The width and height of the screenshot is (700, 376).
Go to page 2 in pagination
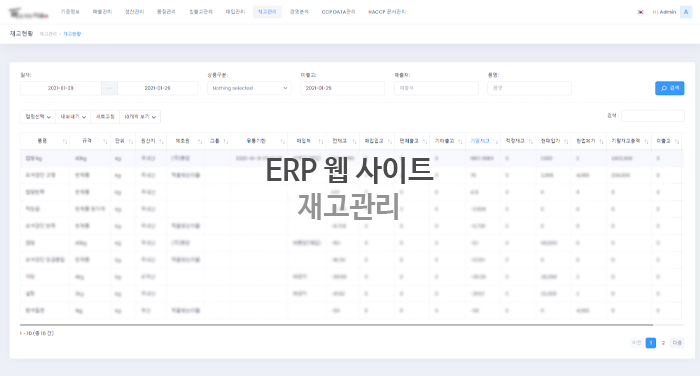(663, 343)
